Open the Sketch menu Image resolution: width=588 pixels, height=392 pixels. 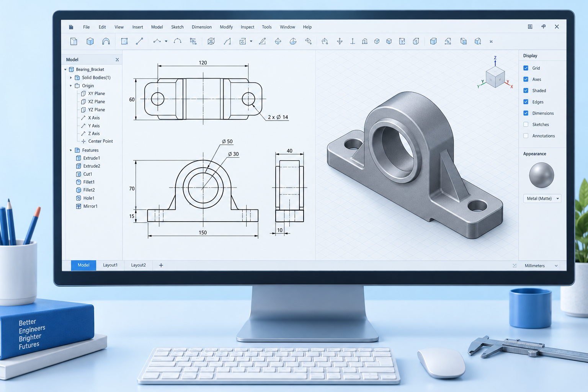coord(177,27)
